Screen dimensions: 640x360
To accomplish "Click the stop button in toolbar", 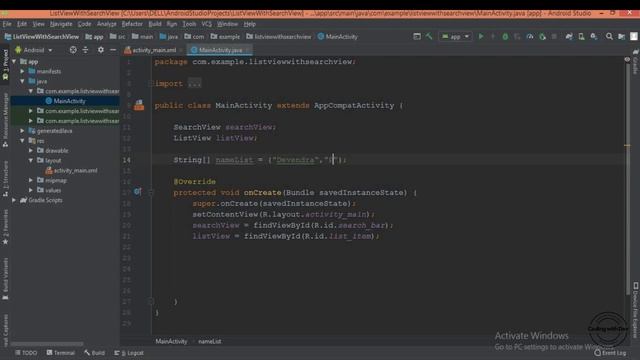I will click(x=554, y=37).
